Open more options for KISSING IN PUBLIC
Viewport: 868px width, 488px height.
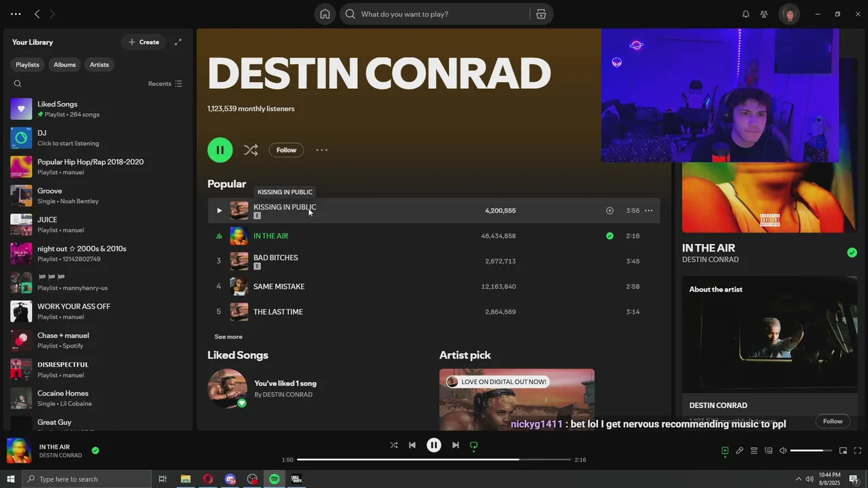(648, 211)
